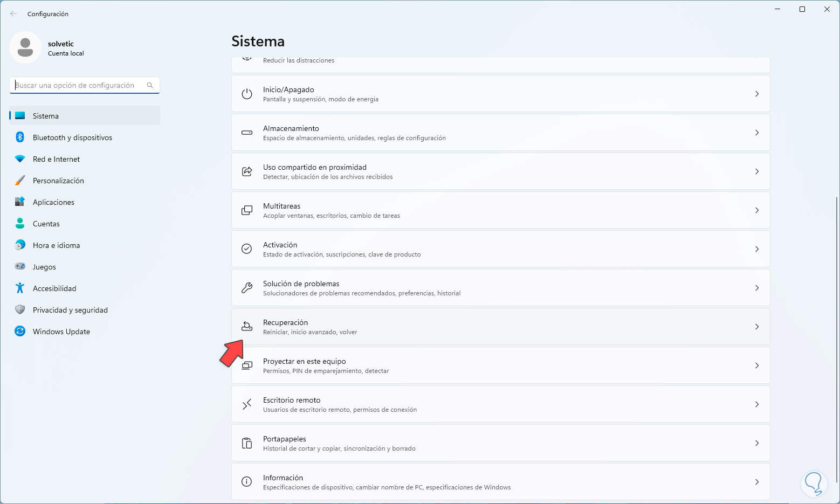Click the Accesibilidad person icon
The height and width of the screenshot is (504, 840).
click(20, 288)
